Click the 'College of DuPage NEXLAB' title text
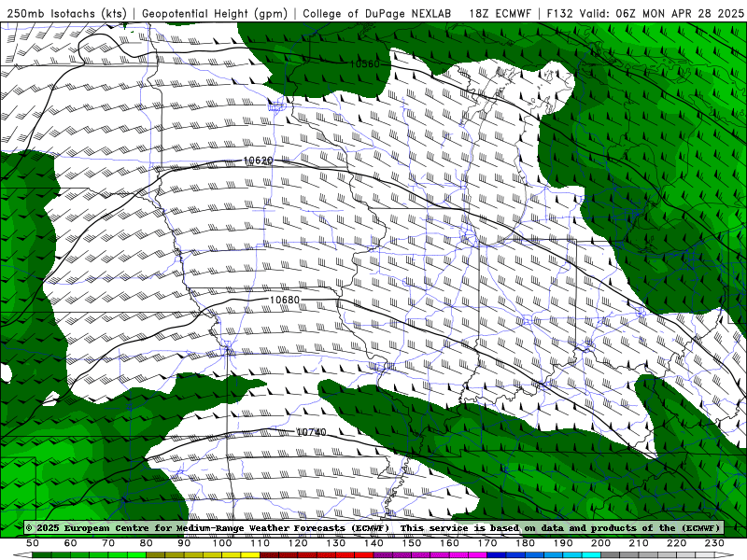This screenshot has width=747, height=560. point(377,13)
